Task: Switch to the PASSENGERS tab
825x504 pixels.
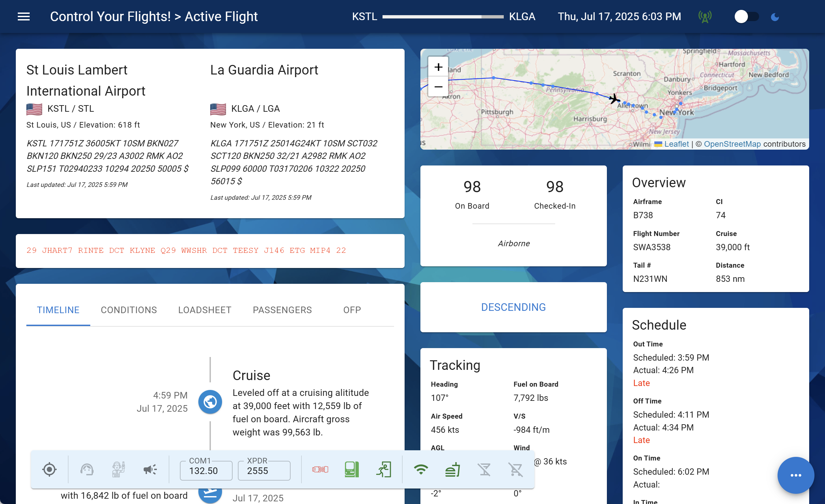Action: pos(282,310)
